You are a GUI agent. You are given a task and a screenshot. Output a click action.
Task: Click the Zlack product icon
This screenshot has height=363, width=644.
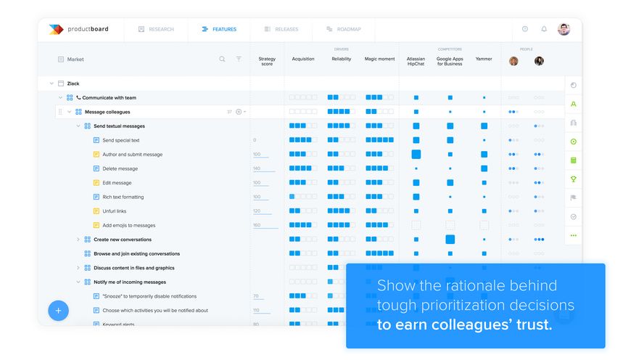pos(61,83)
